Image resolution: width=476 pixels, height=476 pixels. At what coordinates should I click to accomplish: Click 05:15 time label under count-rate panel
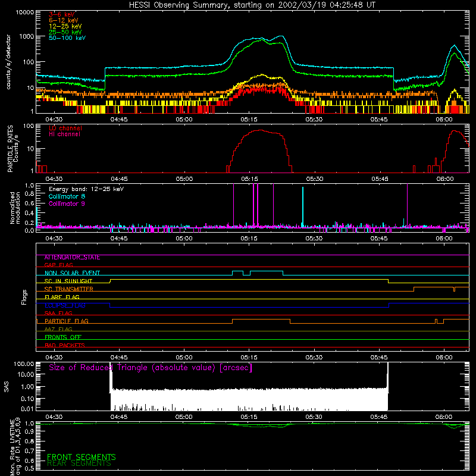tap(249, 120)
